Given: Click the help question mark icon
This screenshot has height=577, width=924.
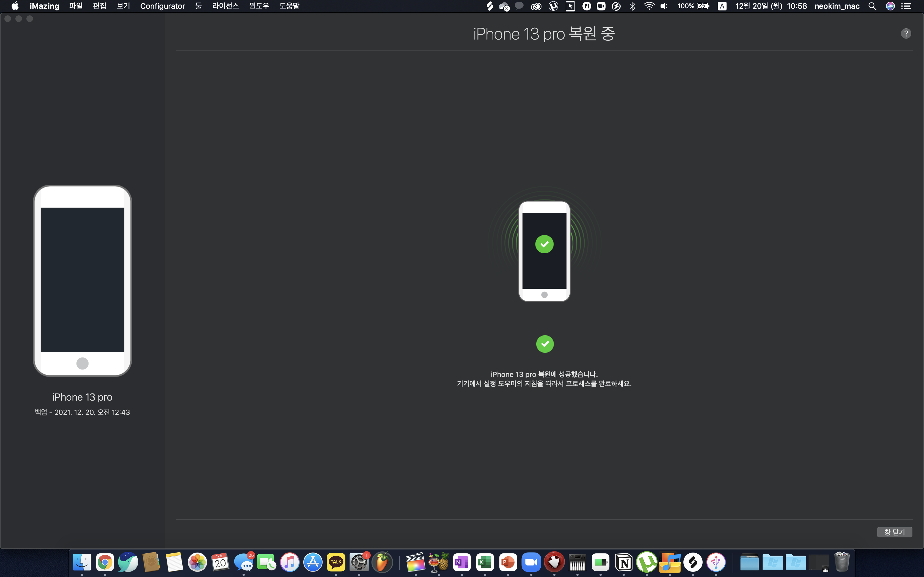Looking at the screenshot, I should pyautogui.click(x=906, y=34).
